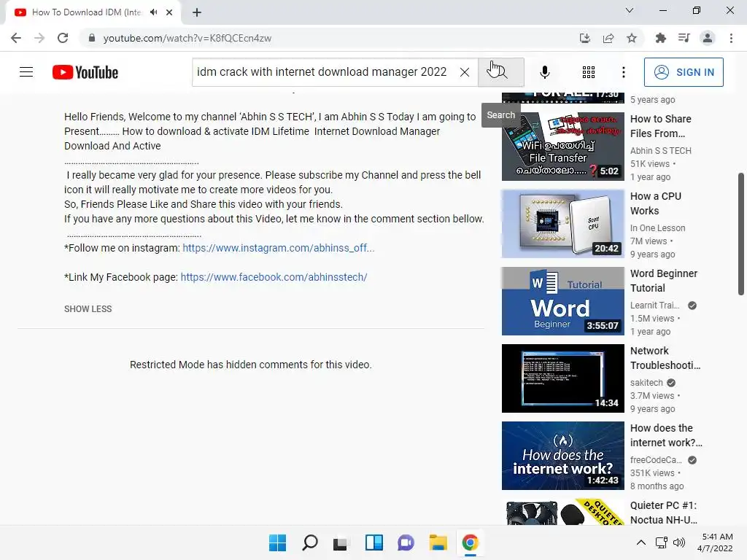Screen dimensions: 747x560
Task: Click the Word Beginner Tutorial title
Action: [x=664, y=281]
